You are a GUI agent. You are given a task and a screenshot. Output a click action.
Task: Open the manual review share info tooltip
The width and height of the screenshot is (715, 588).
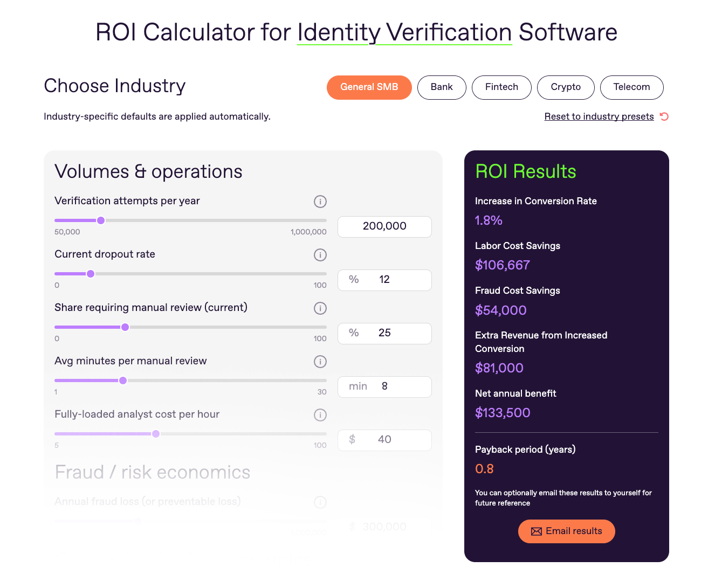320,308
